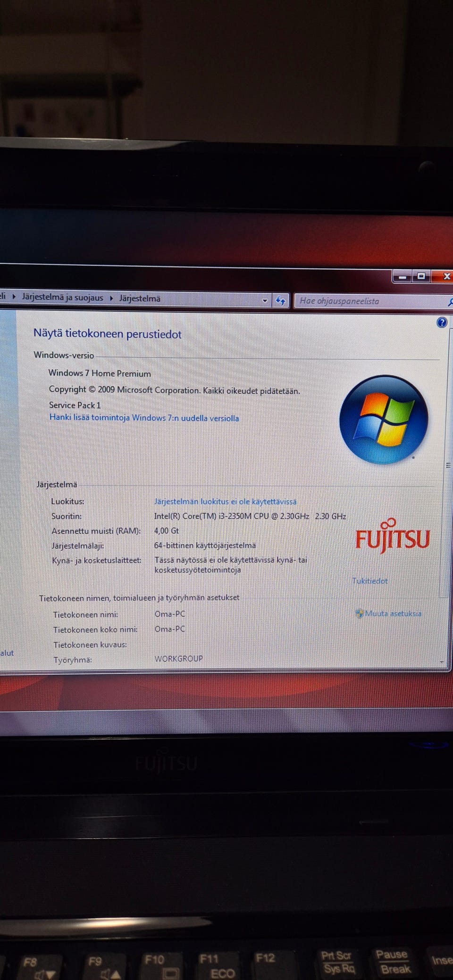Click the 'Kynä- ja kosketuslaitteet:' label
Screen dimensions: 453x980
pos(96,560)
